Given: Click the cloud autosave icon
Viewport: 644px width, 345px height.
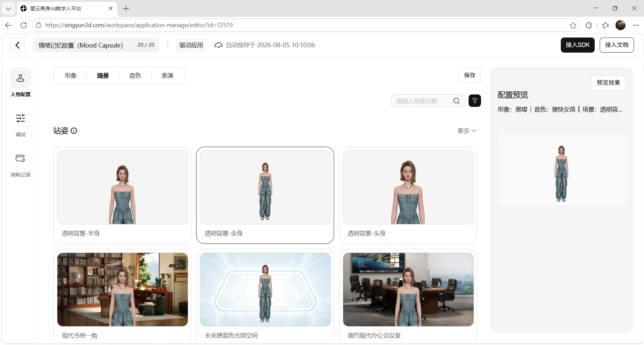Looking at the screenshot, I should [219, 45].
